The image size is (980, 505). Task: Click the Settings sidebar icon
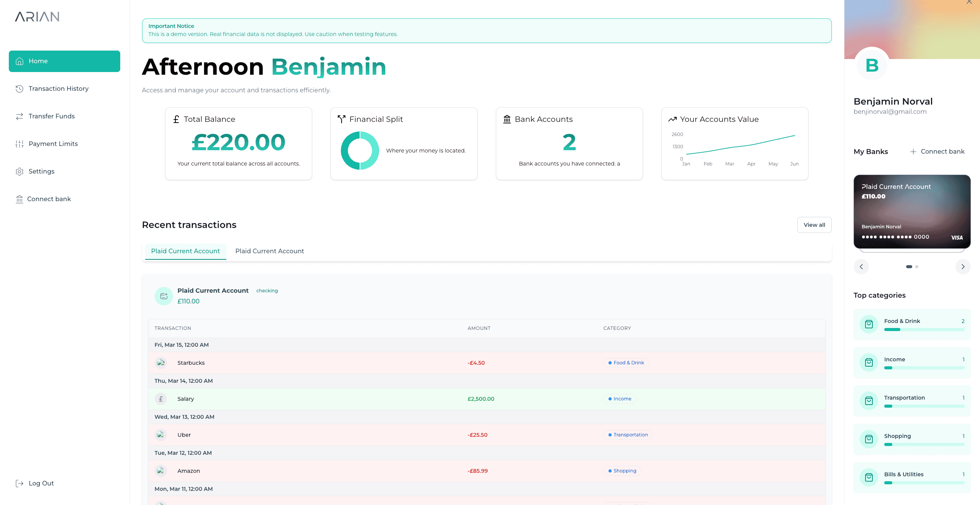19,171
